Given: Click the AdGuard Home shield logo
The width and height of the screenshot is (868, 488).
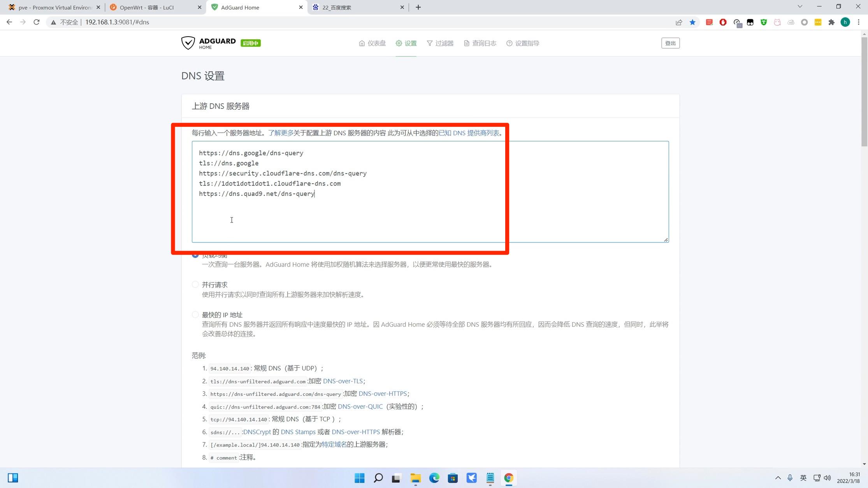Looking at the screenshot, I should click(x=188, y=43).
